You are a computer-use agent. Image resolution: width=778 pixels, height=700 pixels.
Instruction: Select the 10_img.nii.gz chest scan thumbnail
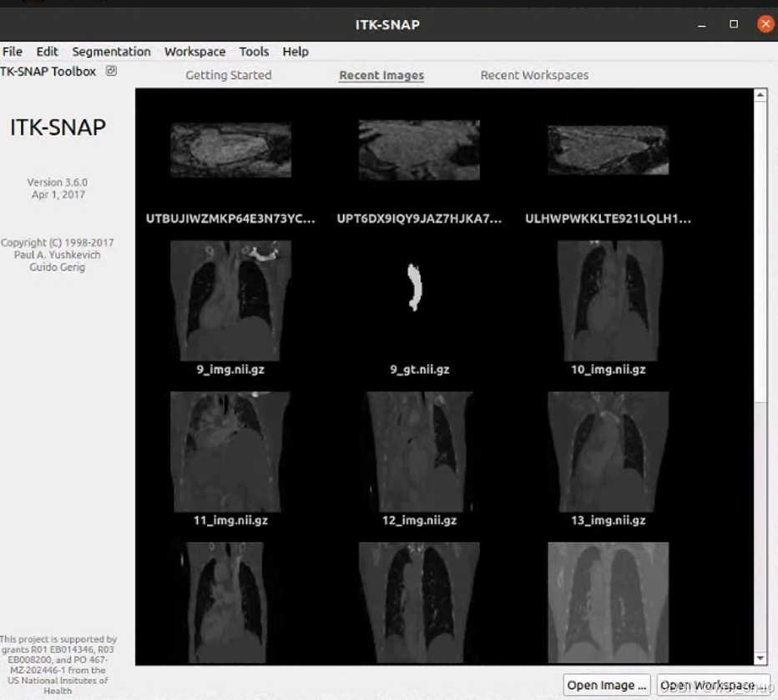click(608, 300)
